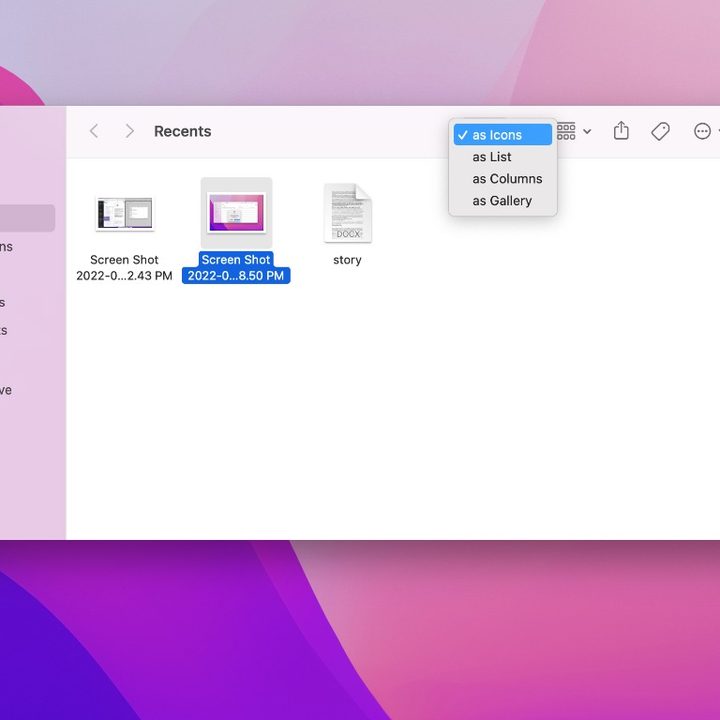The height and width of the screenshot is (720, 720).
Task: Open the Tags toolbar icon
Action: tap(660, 131)
